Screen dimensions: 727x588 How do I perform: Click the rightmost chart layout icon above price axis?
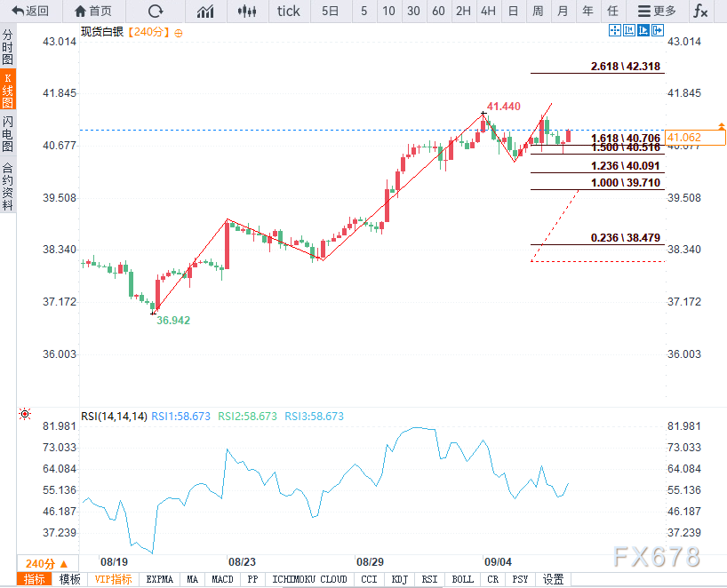pos(659,30)
